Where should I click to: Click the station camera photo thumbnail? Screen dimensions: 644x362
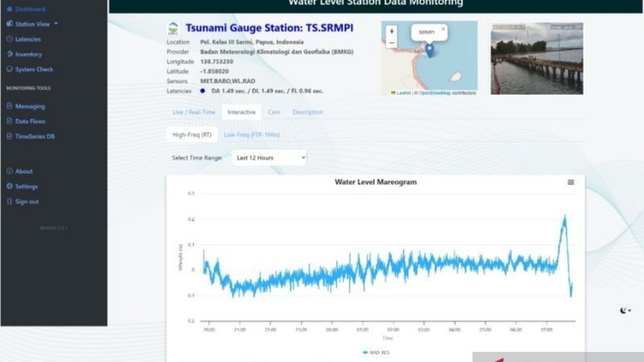(x=535, y=57)
